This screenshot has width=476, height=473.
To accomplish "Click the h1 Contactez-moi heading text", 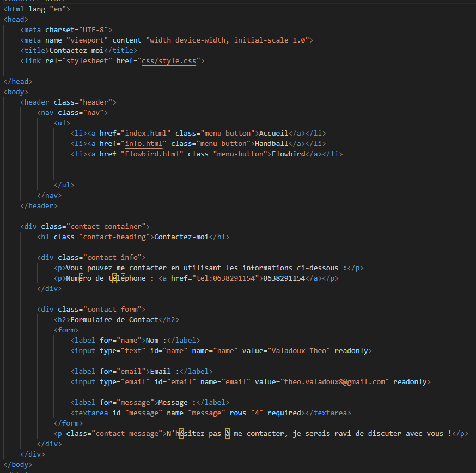I will coord(181,237).
